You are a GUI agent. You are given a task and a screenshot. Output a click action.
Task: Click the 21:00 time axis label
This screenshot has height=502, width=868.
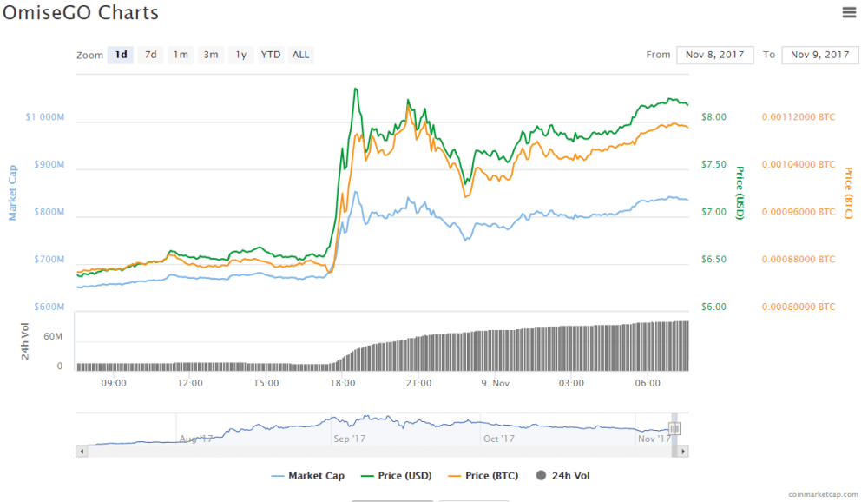coord(418,383)
